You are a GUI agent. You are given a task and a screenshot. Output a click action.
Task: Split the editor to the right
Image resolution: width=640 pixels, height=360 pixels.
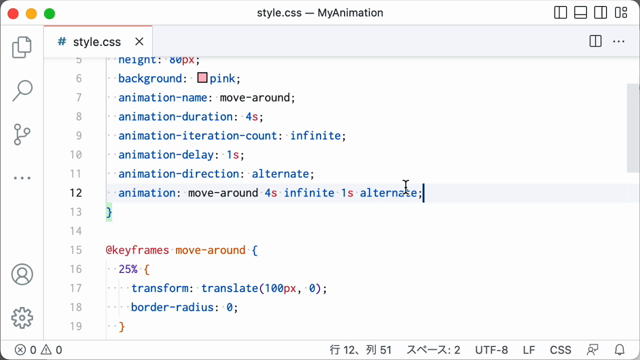coord(596,41)
